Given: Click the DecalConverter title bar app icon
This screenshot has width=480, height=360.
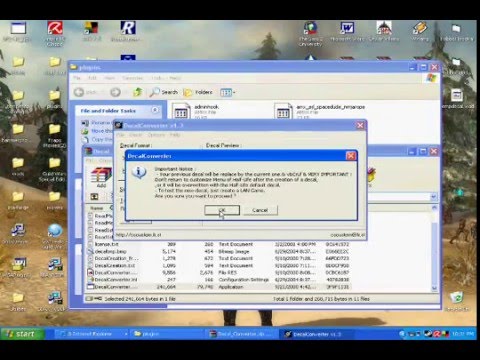Looking at the screenshot, I should click(x=118, y=125).
